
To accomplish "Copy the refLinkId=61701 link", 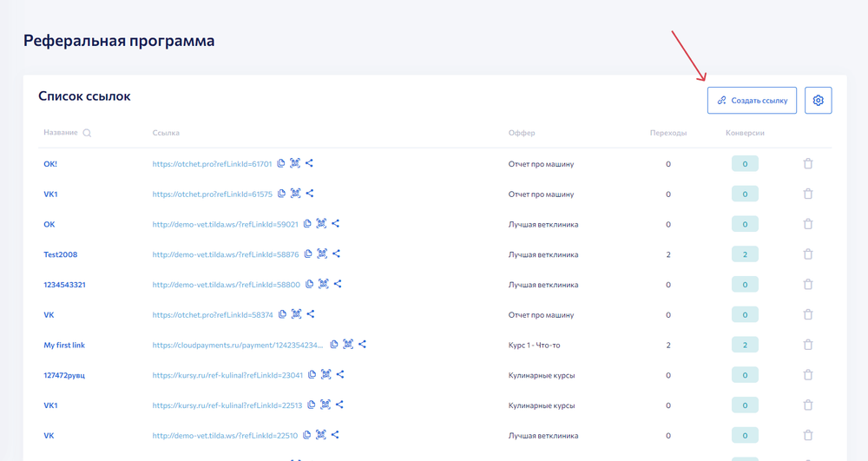I will (281, 164).
